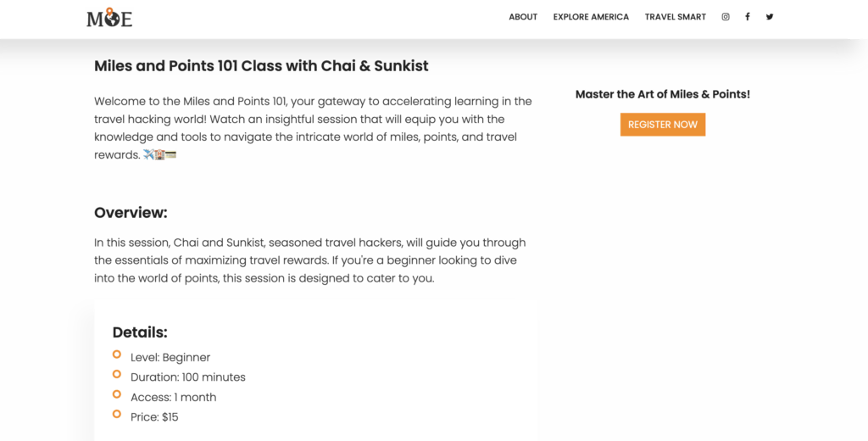The height and width of the screenshot is (441, 868).
Task: Click the Details heading
Action: click(x=140, y=332)
